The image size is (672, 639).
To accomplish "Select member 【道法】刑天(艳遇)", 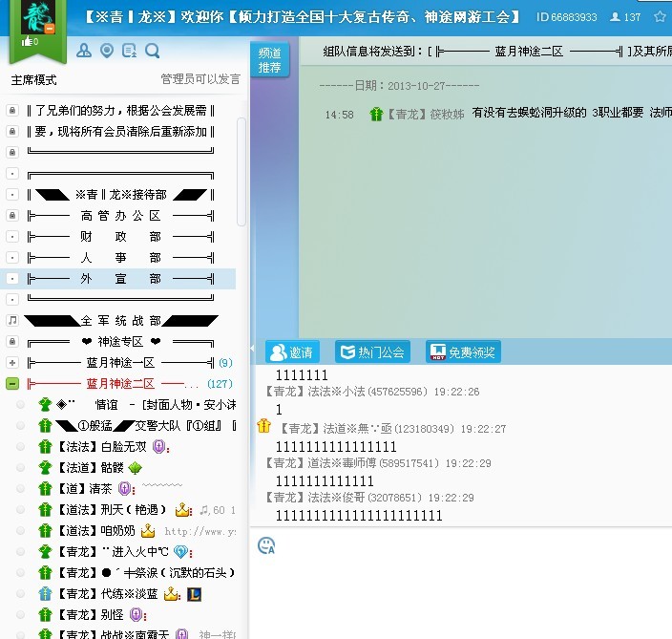I will tap(113, 510).
